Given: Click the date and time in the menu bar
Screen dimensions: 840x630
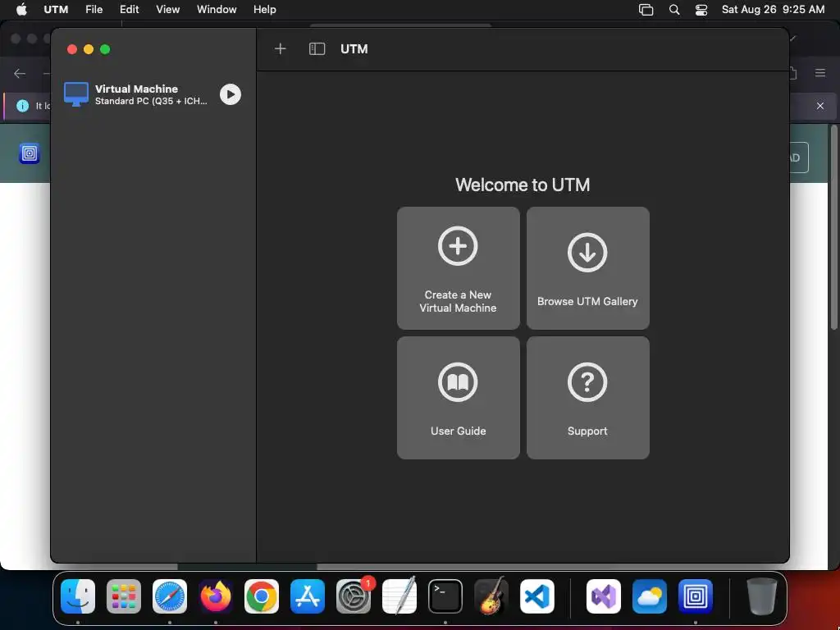Looking at the screenshot, I should coord(773,10).
